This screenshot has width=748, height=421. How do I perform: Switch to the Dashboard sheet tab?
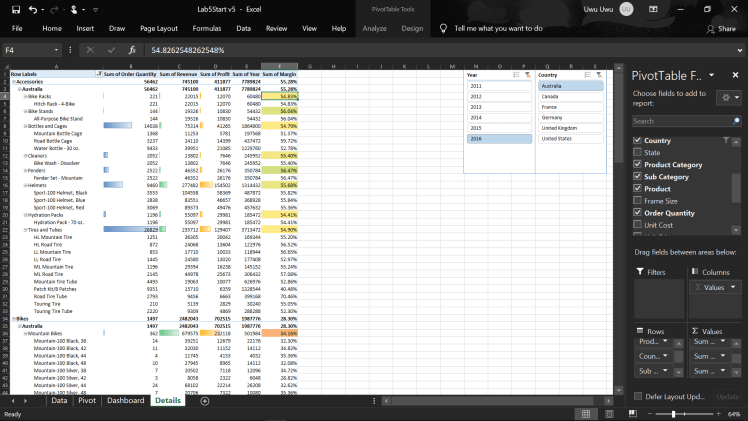click(125, 400)
